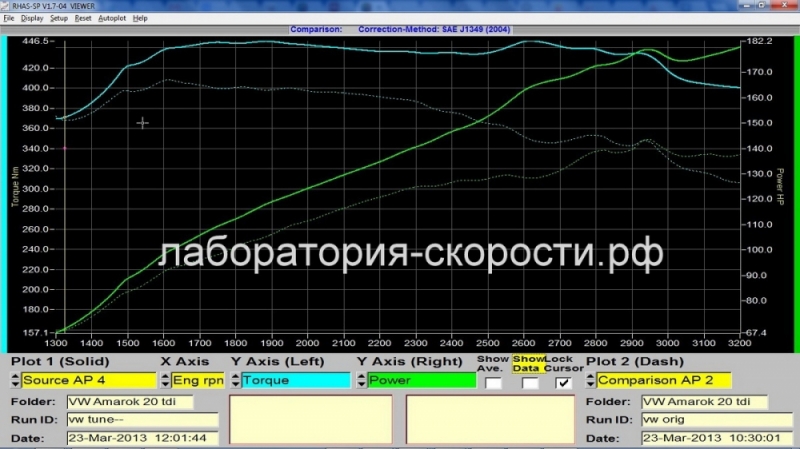Click the X Axis stepper beside Eng rpm
800x449 pixels.
click(164, 380)
